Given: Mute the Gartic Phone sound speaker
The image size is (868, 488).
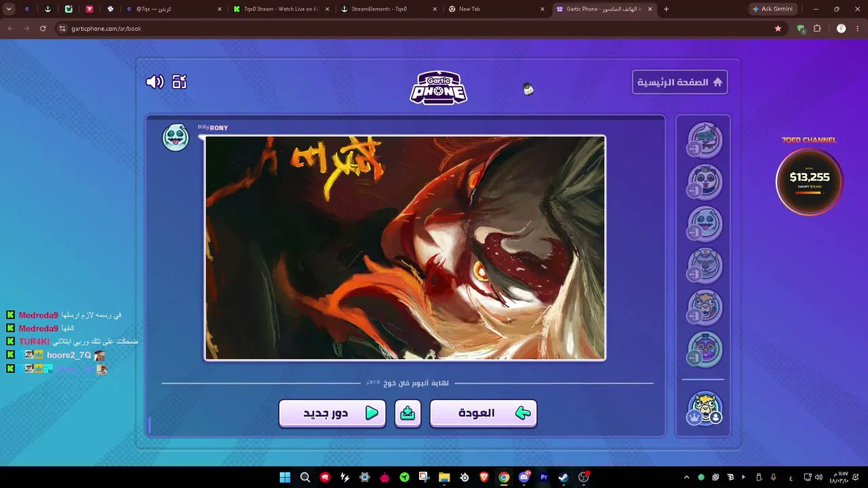Looking at the screenshot, I should (155, 82).
